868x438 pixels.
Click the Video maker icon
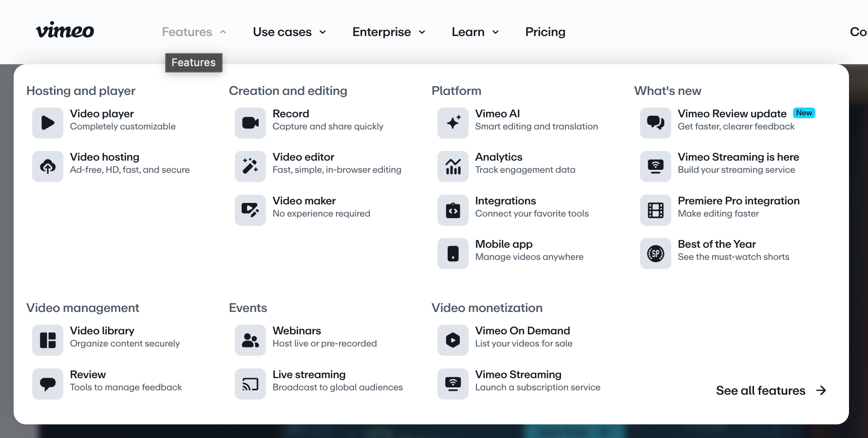250,210
